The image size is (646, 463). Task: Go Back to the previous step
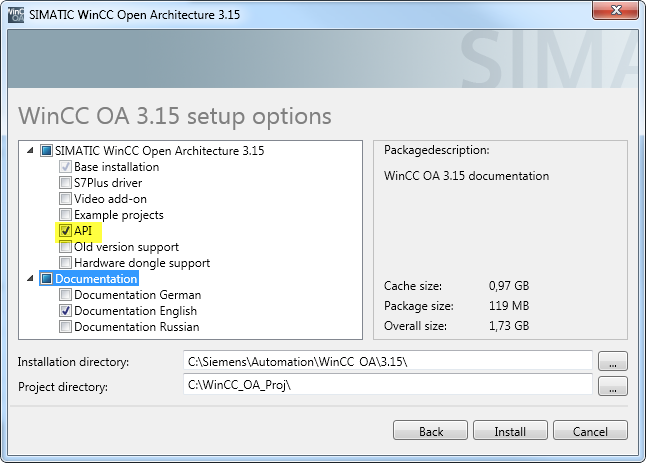pos(431,430)
